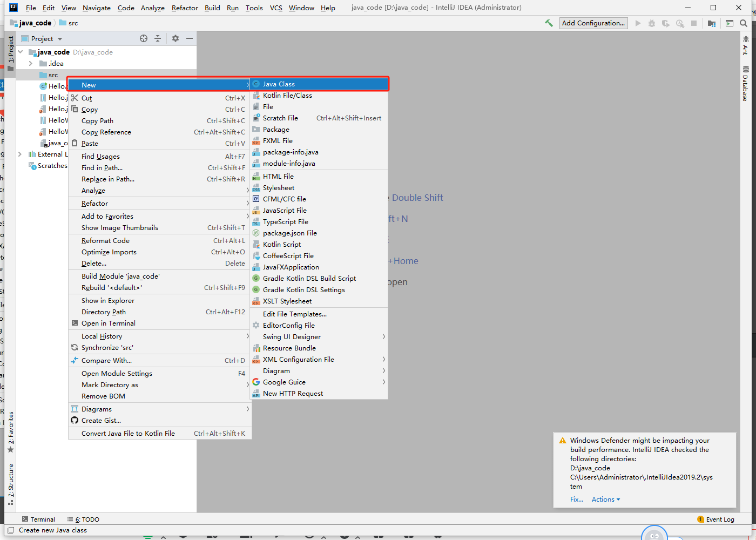Select Stylesheet in New submenu
The image size is (756, 540).
[x=319, y=188]
